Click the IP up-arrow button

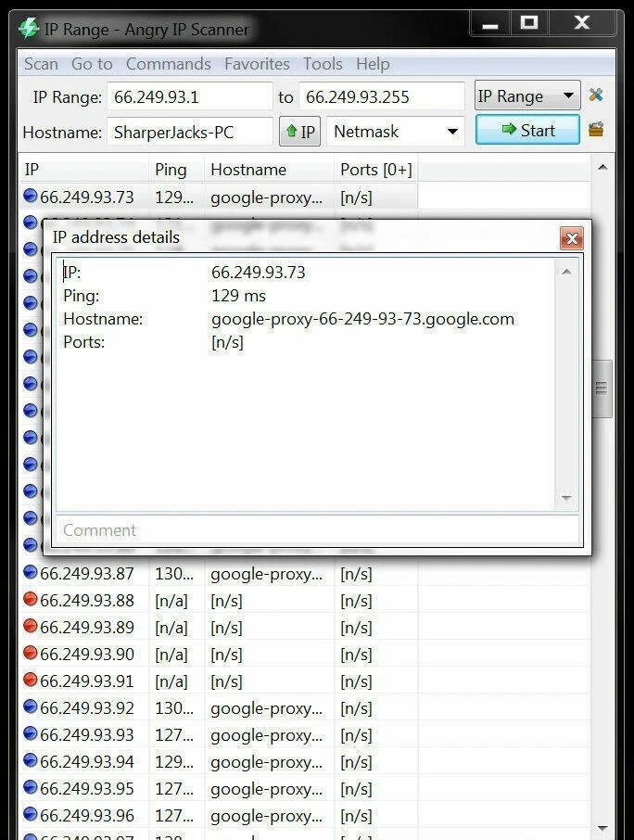point(300,132)
